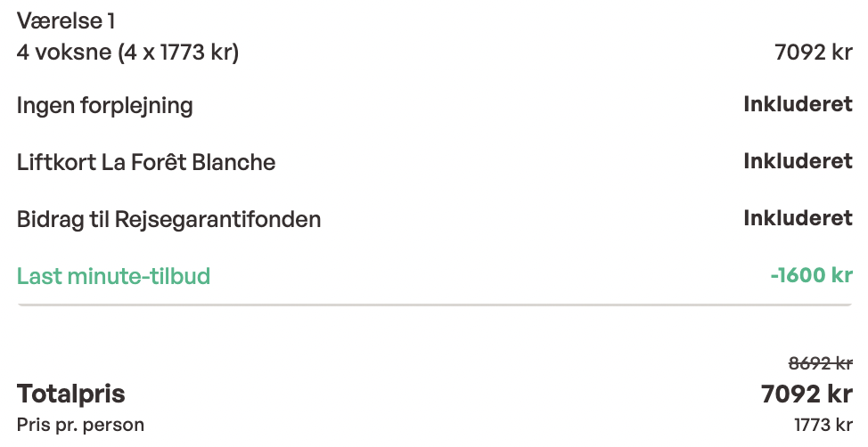Click Inkluderet next to Ingen forplejning
This screenshot has height=447, width=868.
coord(798,104)
